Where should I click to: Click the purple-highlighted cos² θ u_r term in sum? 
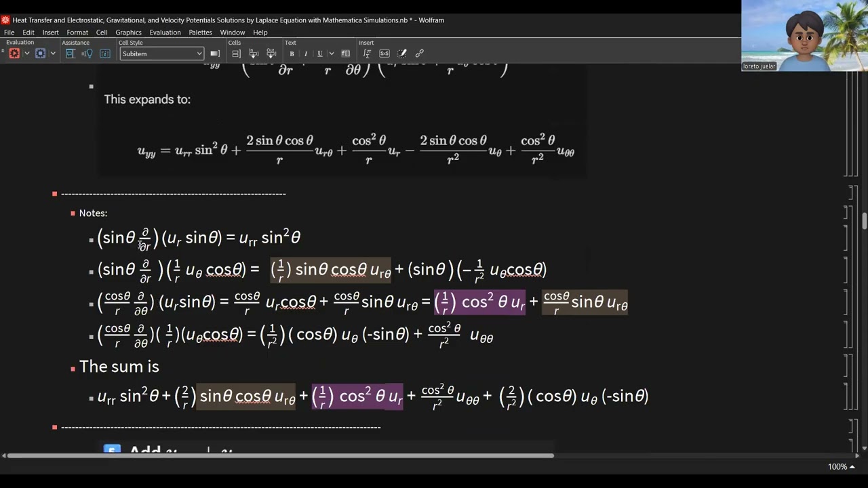click(x=357, y=396)
